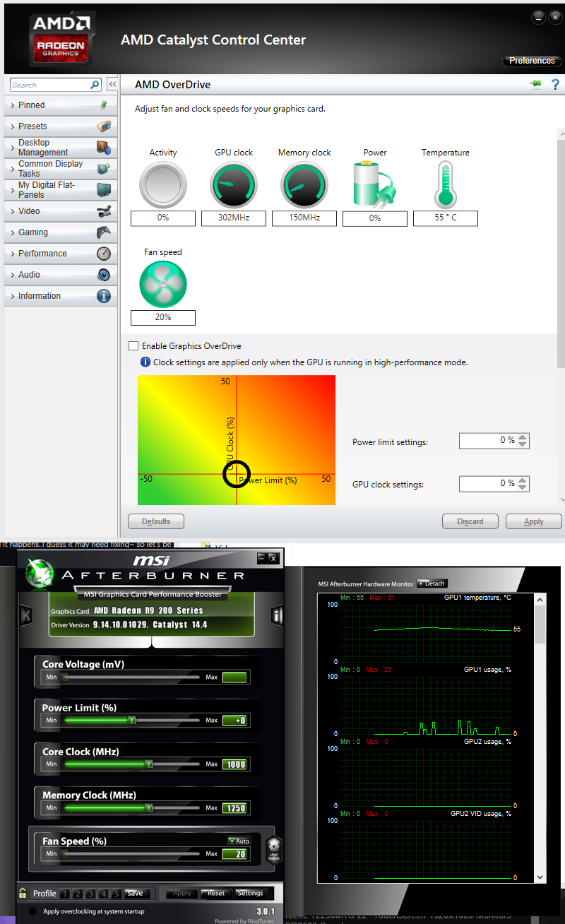The image size is (565, 924).
Task: Click the Common Display Tasks icon
Action: coord(104,169)
